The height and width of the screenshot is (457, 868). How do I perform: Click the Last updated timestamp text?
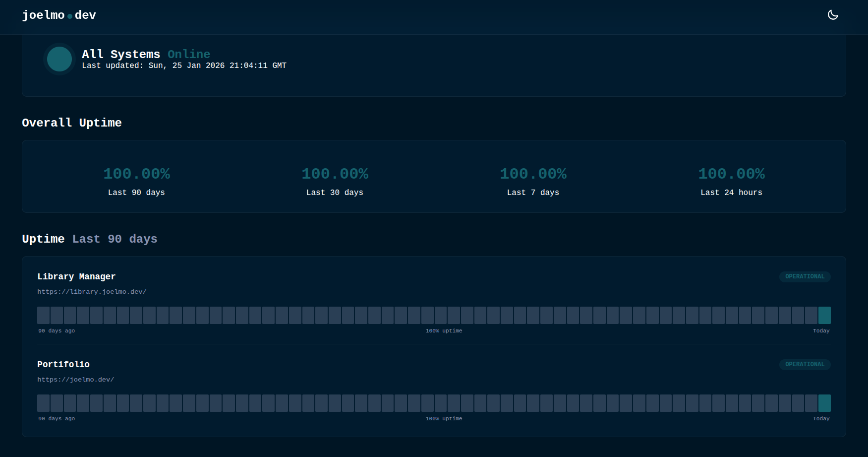[x=184, y=65]
